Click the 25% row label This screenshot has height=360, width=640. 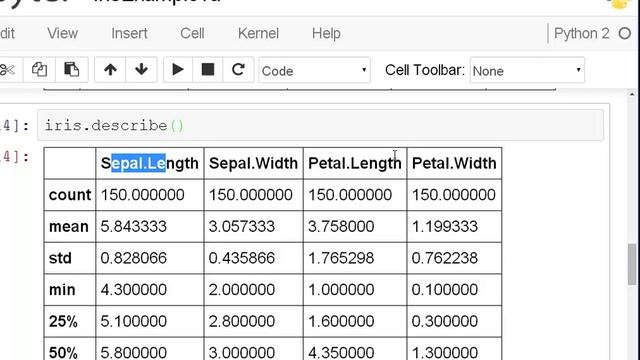coord(63,321)
